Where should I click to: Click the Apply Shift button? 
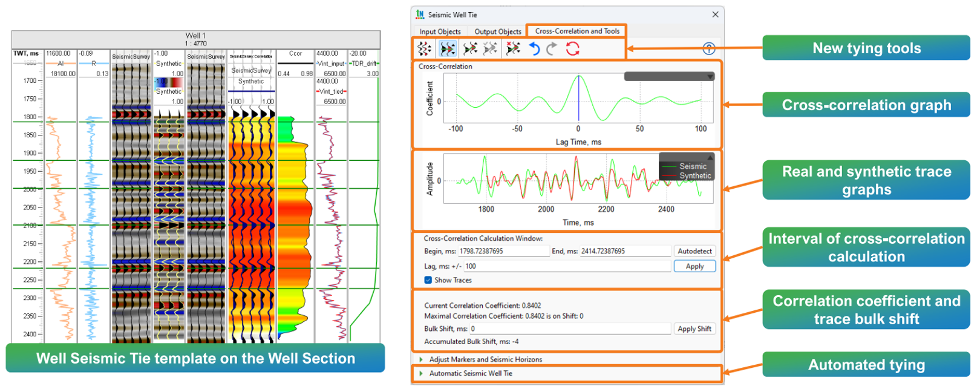tap(694, 329)
